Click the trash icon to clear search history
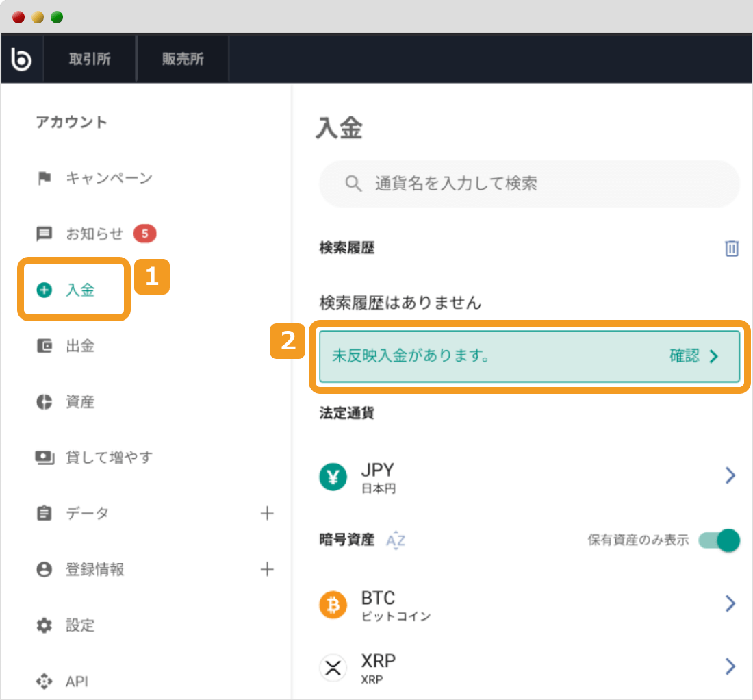Viewport: 753px width, 700px height. tap(731, 249)
